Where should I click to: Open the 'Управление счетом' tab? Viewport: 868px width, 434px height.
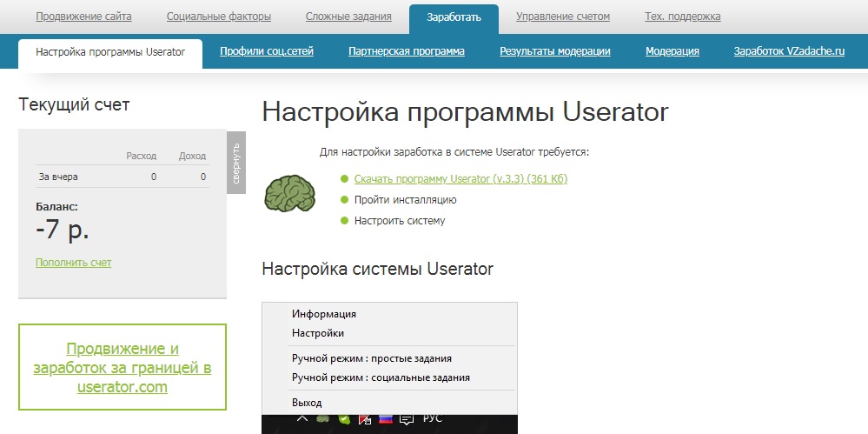pyautogui.click(x=562, y=17)
